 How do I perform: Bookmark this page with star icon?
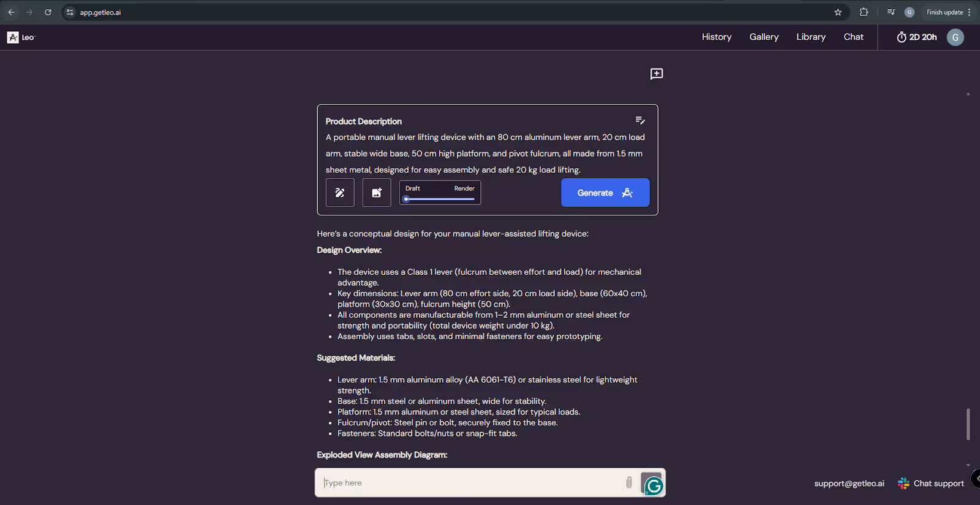pos(838,12)
